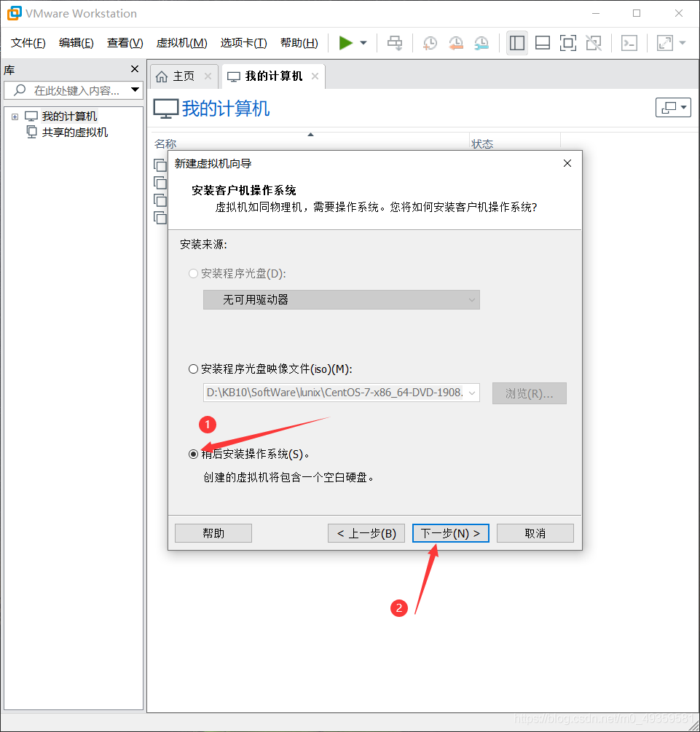Open the 无可用驱动器 drive dropdown
The image size is (700, 732).
[x=342, y=299]
